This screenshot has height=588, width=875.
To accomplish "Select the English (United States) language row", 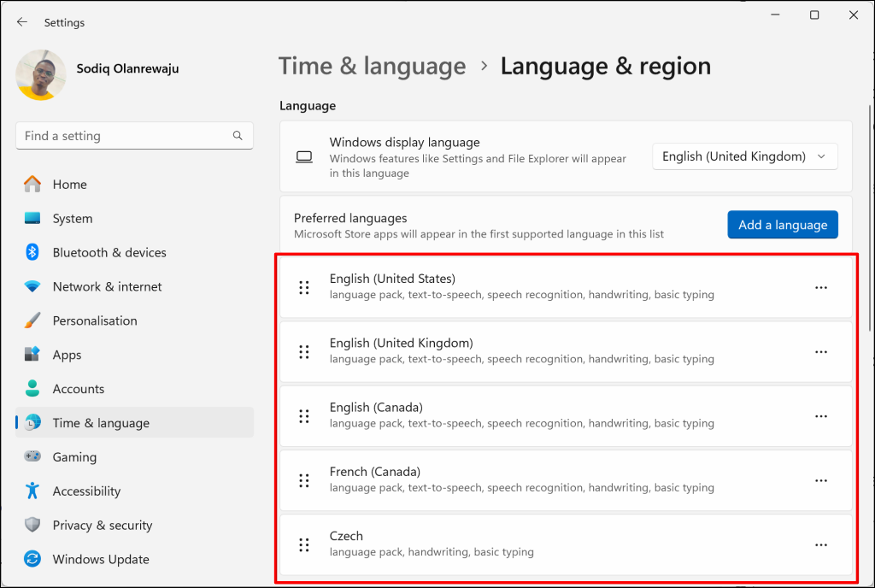I will 566,287.
